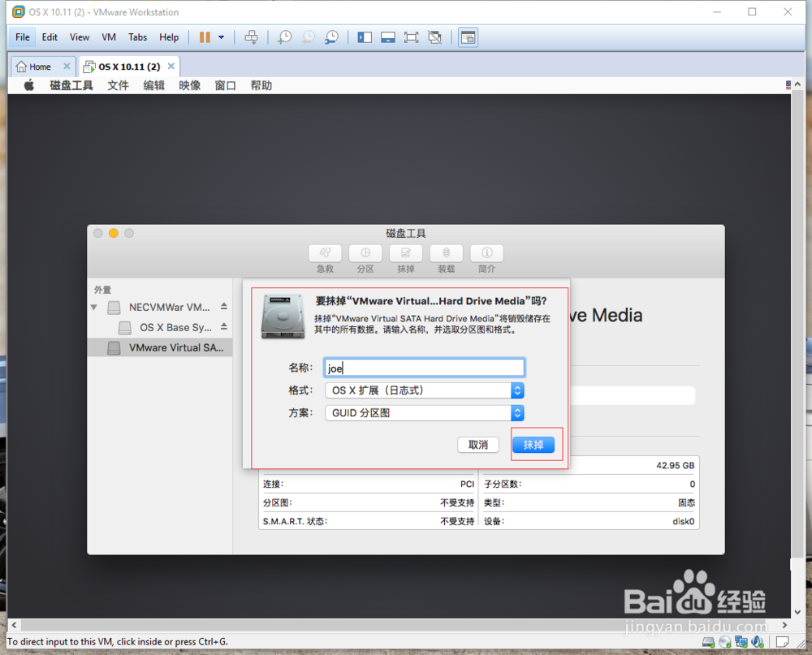Click the Unity mode toolbar icon
The height and width of the screenshot is (655, 812).
[434, 37]
